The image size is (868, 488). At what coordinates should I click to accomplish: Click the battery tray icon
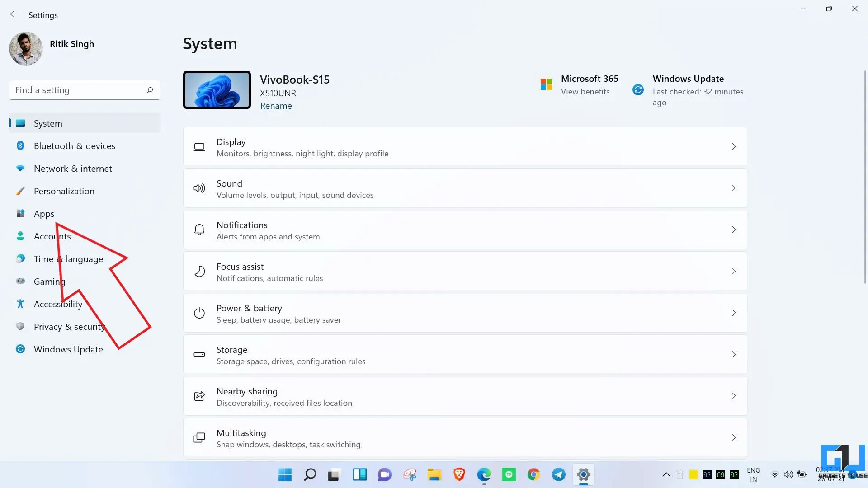pyautogui.click(x=802, y=474)
